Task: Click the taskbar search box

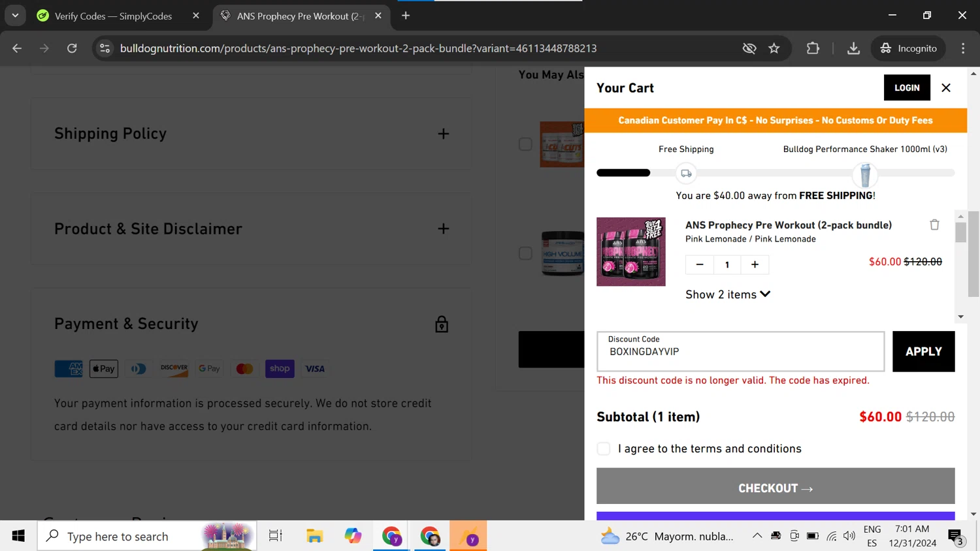Action: [147, 536]
